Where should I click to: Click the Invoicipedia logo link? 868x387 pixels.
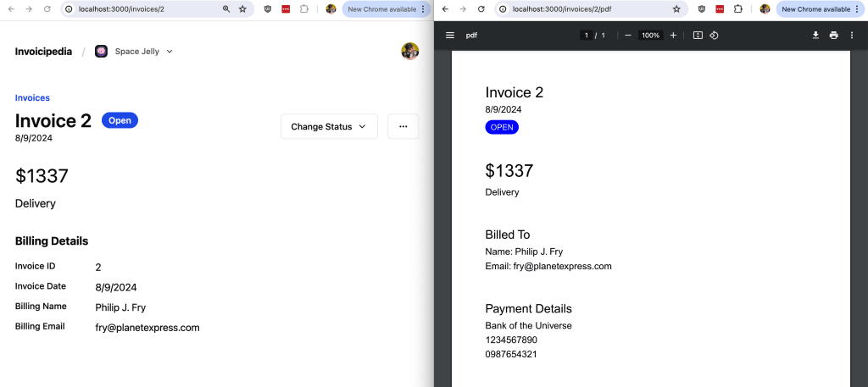pos(43,52)
